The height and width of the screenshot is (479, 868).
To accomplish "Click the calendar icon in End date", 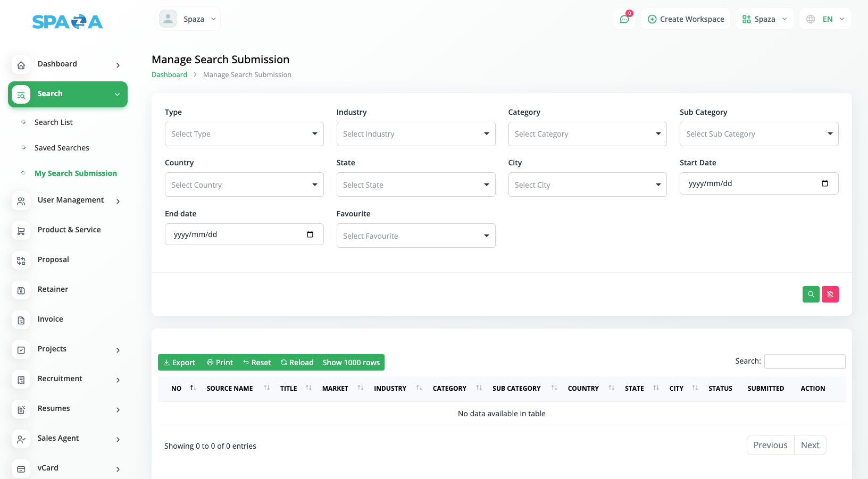I will (310, 234).
